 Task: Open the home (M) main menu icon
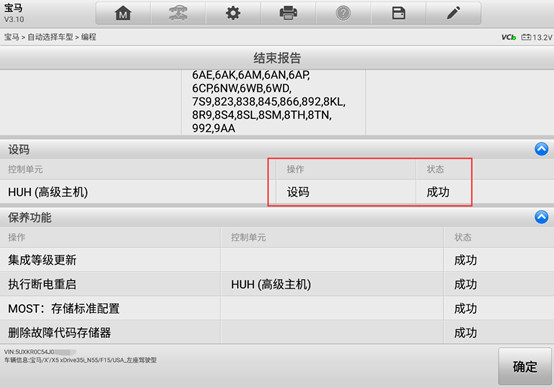[x=123, y=13]
